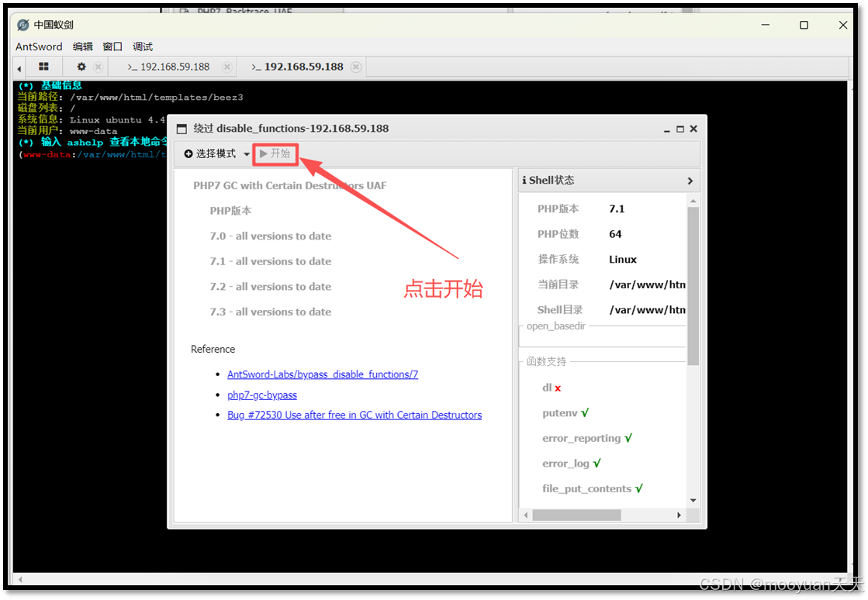The image size is (868, 600).
Task: Click the open_basedir section label
Action: point(556,326)
